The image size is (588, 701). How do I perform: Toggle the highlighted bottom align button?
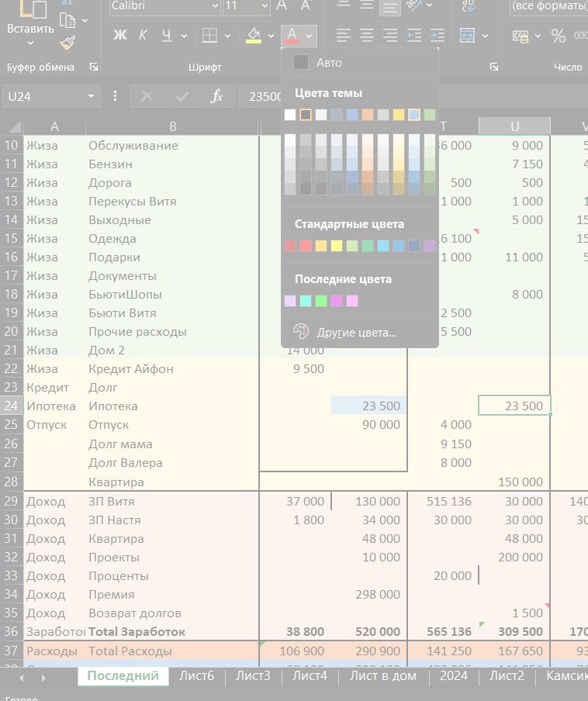390,6
